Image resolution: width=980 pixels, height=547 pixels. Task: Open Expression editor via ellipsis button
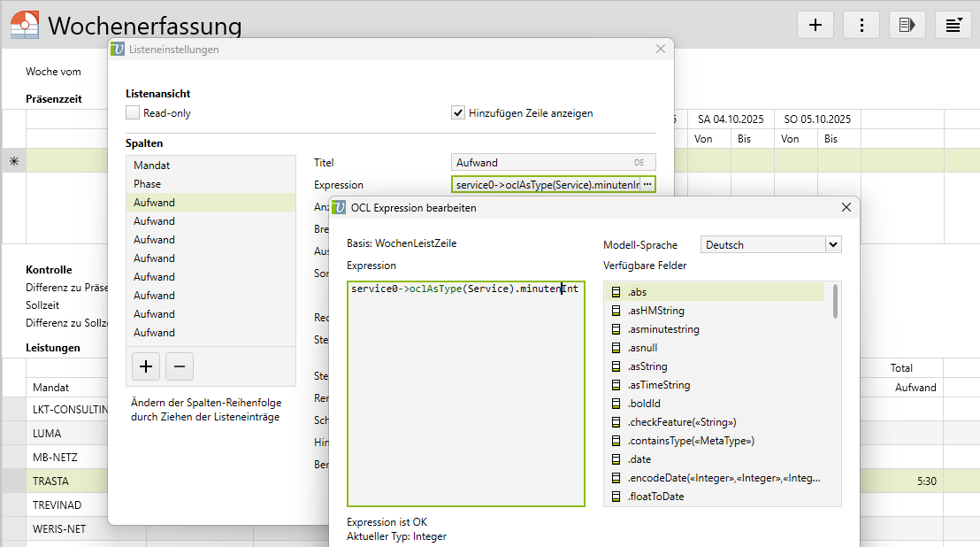tap(647, 184)
